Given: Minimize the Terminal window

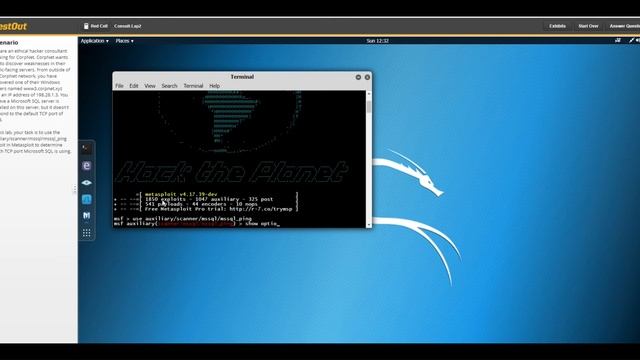Looking at the screenshot, I should [358, 77].
